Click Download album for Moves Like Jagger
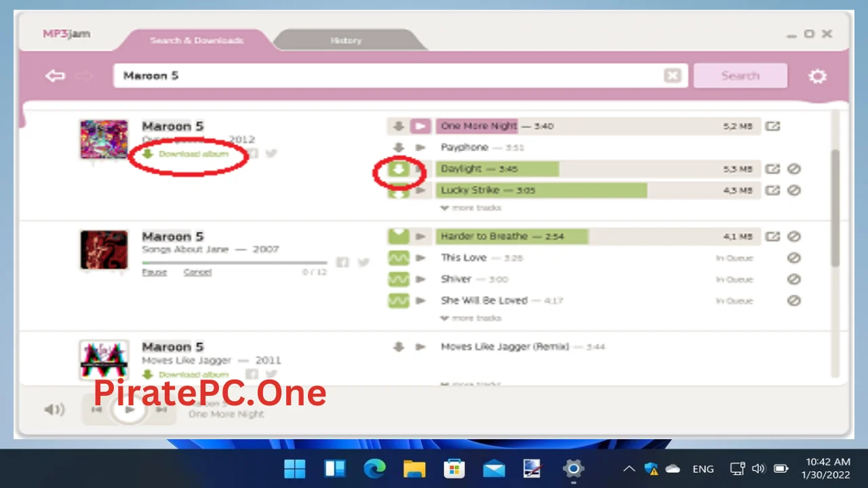 [186, 374]
